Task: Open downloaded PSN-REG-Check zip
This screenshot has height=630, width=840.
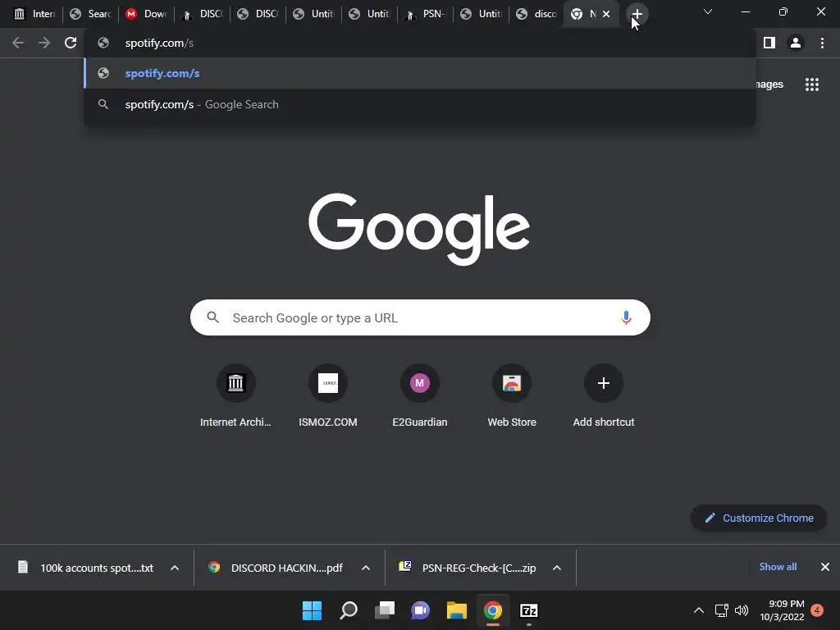Action: pos(468,568)
